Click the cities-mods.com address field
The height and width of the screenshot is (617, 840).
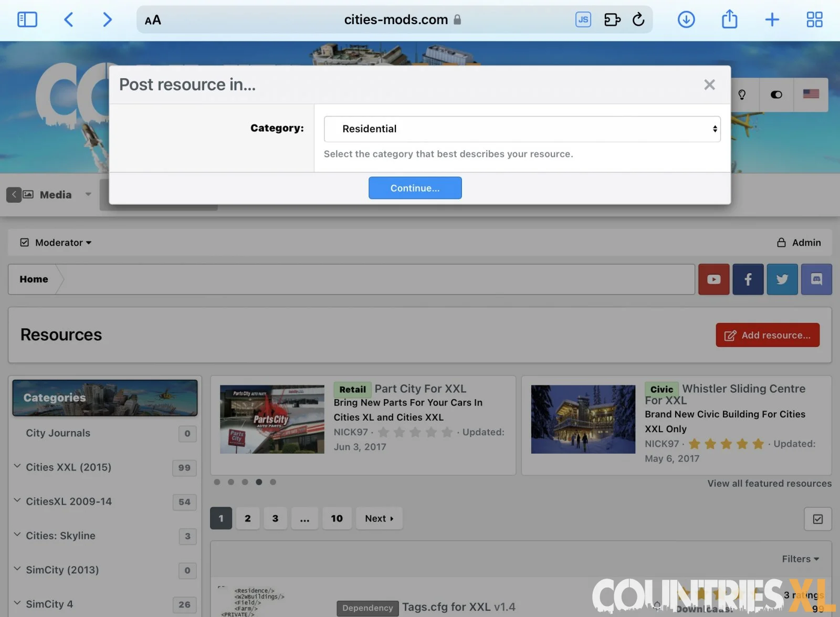396,20
